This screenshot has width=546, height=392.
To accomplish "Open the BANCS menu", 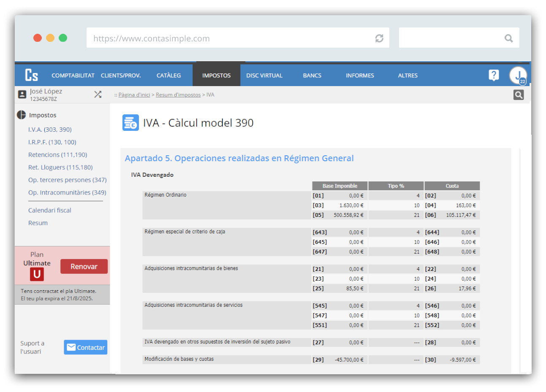I will (x=312, y=76).
